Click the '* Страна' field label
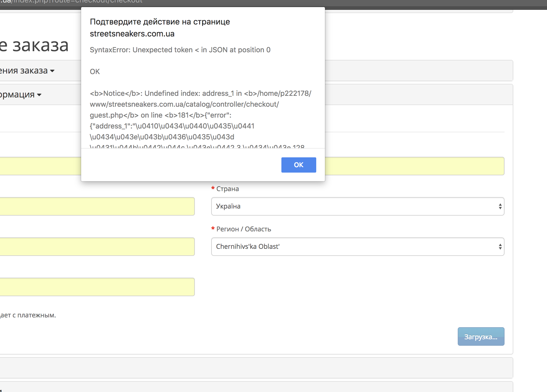Screen dimensions: 547x392 pos(225,189)
